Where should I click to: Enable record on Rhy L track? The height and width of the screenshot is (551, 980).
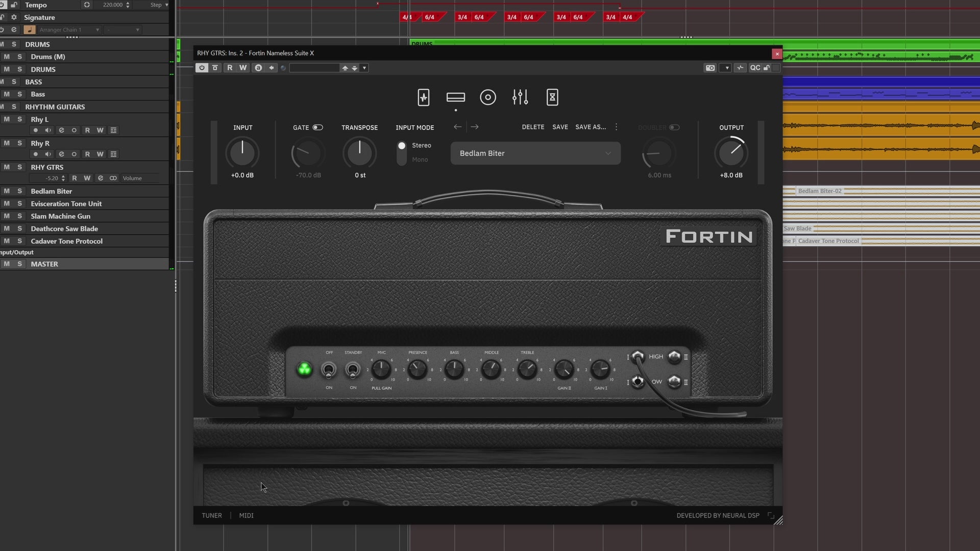coord(35,131)
